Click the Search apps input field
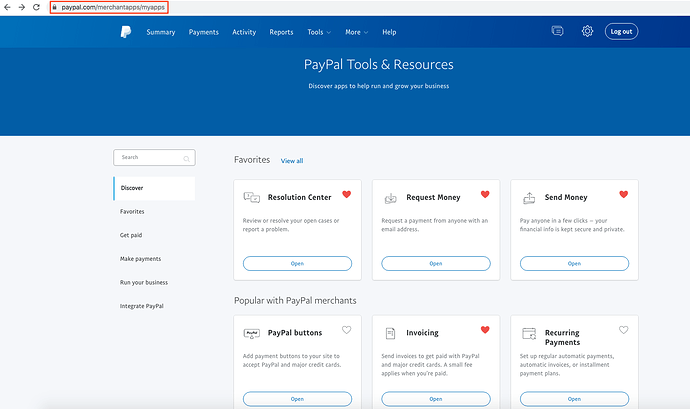Screen dimensions: 690x409 (154, 158)
